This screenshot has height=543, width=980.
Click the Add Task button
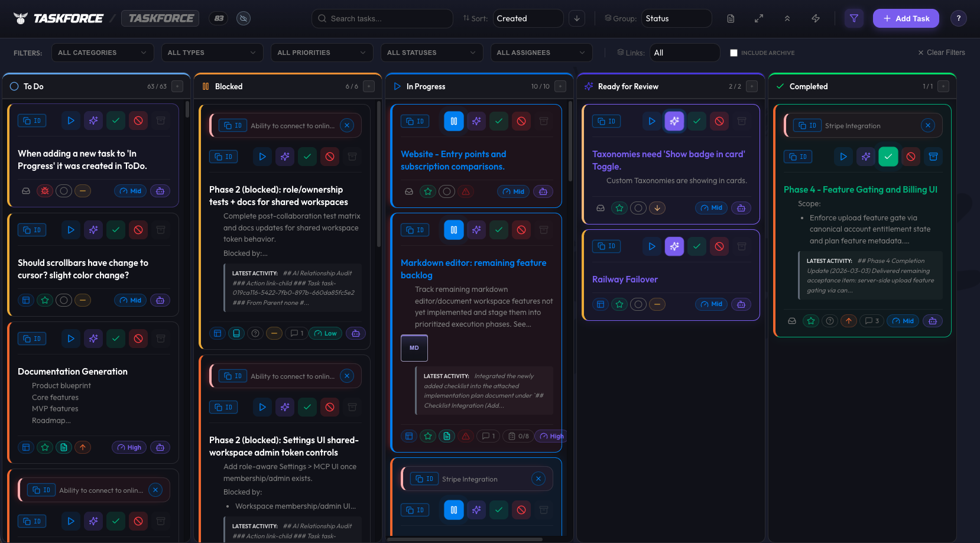pos(906,18)
